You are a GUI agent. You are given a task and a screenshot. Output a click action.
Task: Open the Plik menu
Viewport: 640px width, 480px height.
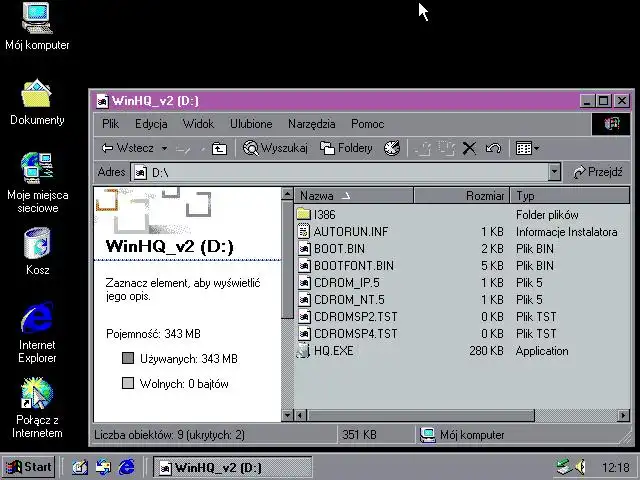tap(110, 124)
